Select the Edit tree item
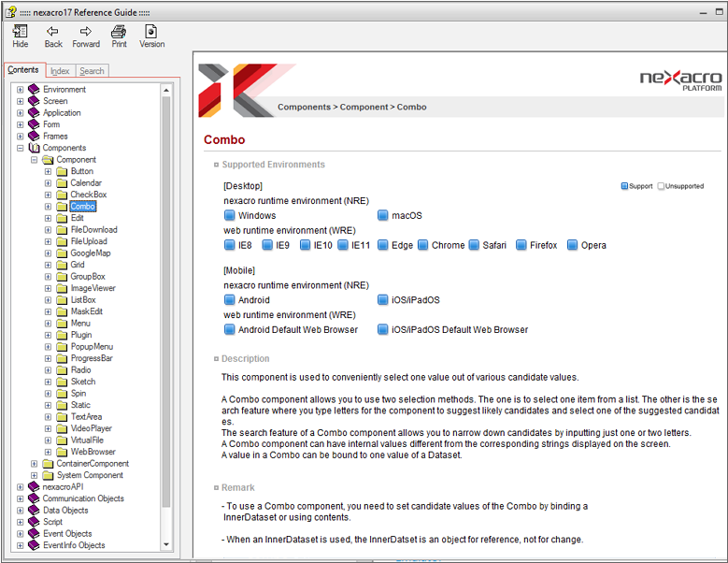728x563 pixels. click(x=77, y=218)
